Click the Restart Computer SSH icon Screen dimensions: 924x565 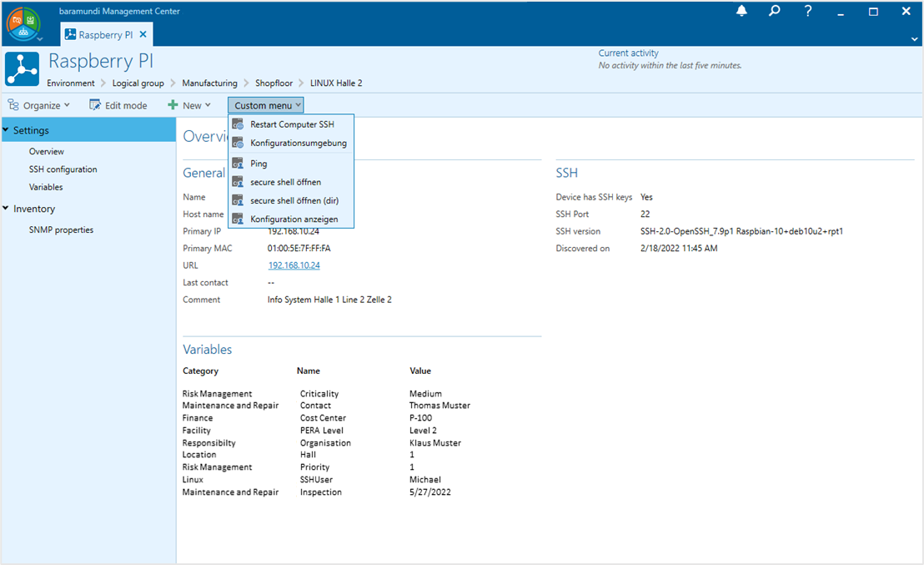coord(238,124)
